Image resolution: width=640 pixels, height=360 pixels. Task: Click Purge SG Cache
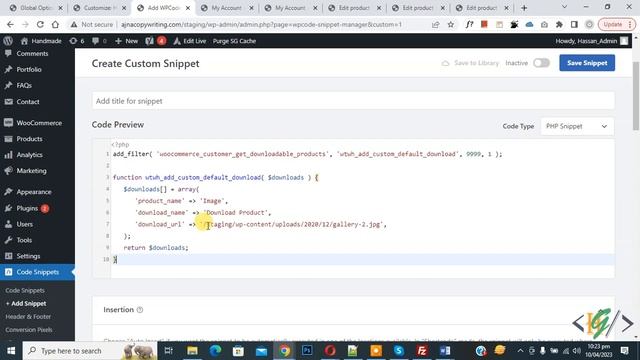pos(234,41)
